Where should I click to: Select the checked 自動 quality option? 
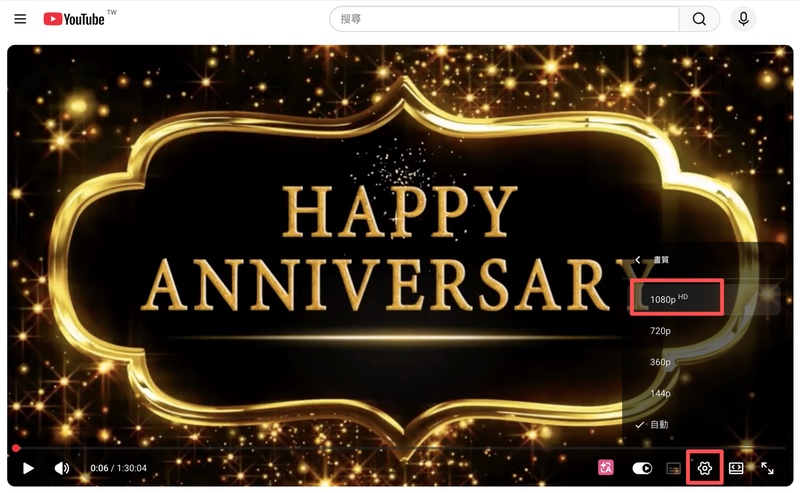659,425
